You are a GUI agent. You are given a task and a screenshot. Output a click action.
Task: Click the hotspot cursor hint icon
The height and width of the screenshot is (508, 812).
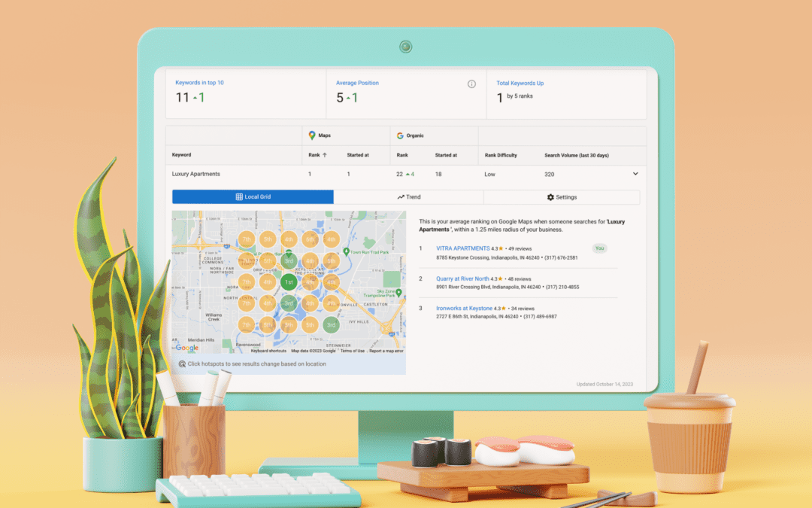182,364
